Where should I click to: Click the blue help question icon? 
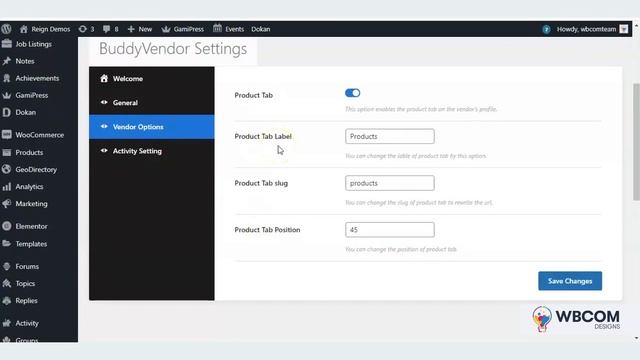(546, 29)
